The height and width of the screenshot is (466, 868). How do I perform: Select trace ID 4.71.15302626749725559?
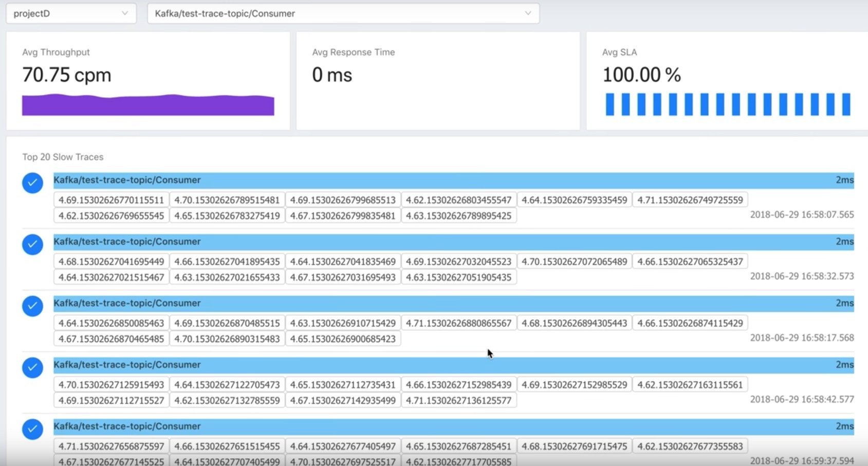(690, 200)
